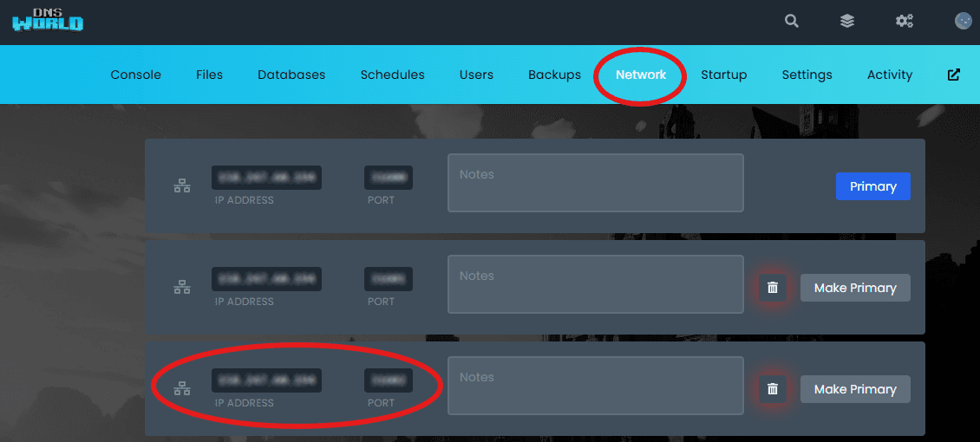
Task: Select the Network tab
Action: point(641,75)
